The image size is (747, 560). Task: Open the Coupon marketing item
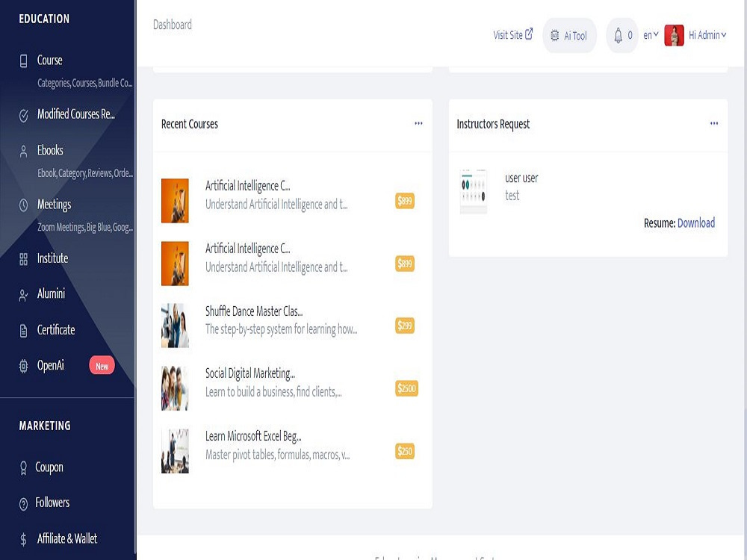pos(49,467)
